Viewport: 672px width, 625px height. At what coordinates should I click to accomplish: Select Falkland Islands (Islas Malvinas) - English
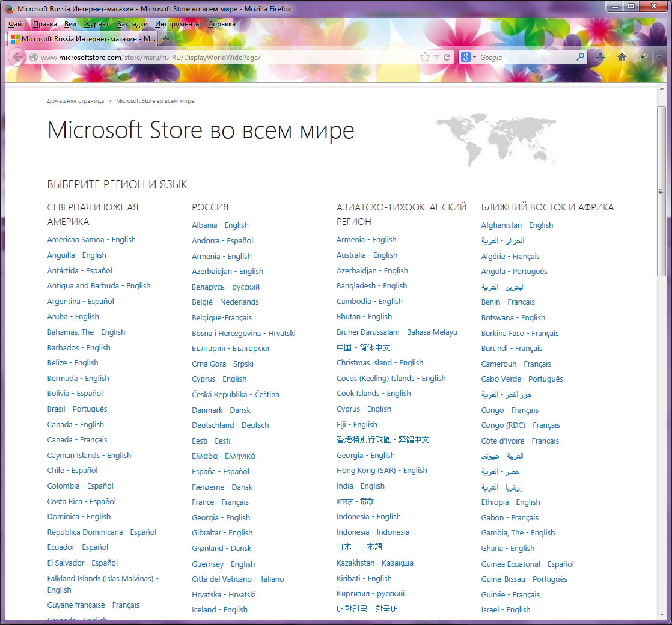103,584
